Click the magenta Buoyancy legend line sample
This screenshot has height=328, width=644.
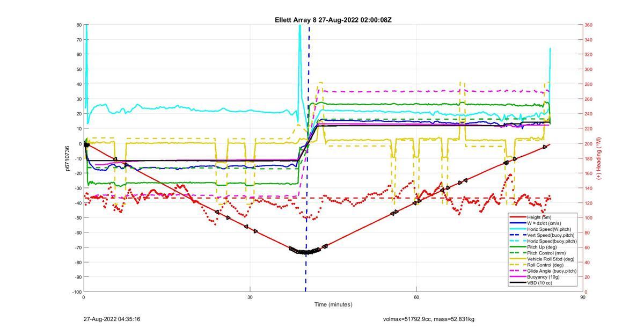click(518, 276)
